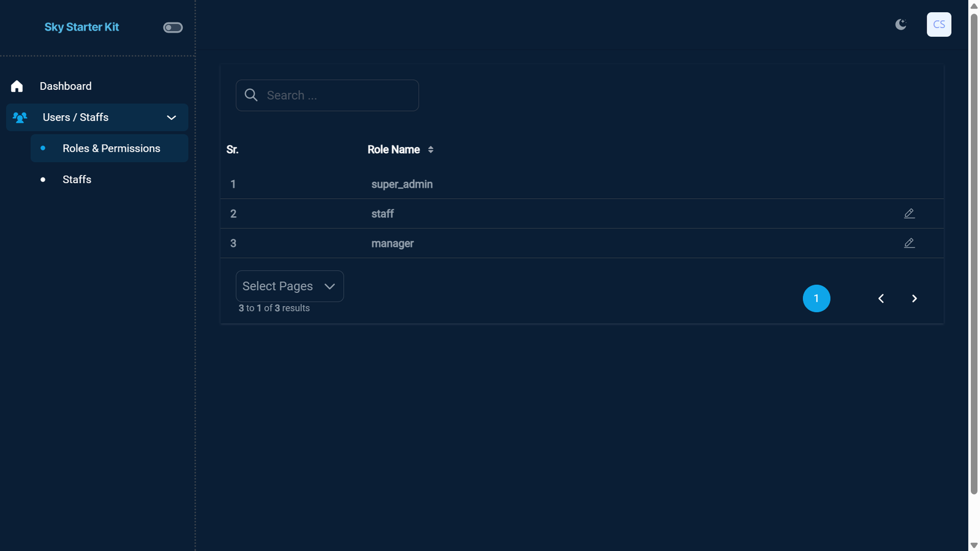Click the moon dark mode icon
Viewport: 980px width, 551px height.
[900, 24]
